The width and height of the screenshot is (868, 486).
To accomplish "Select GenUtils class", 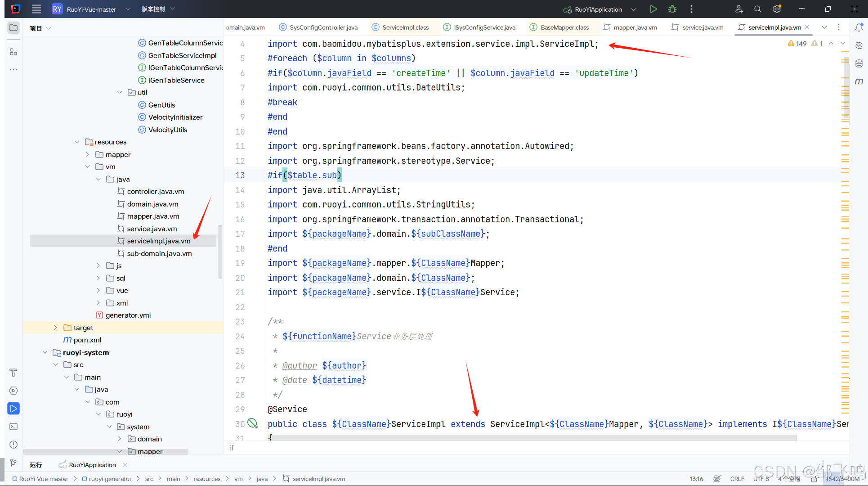I will click(x=161, y=105).
